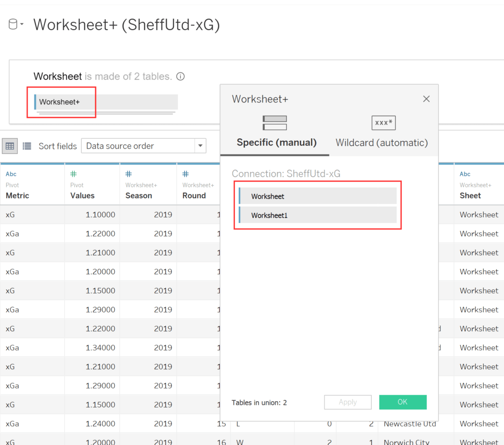Click the OK button

(x=403, y=402)
